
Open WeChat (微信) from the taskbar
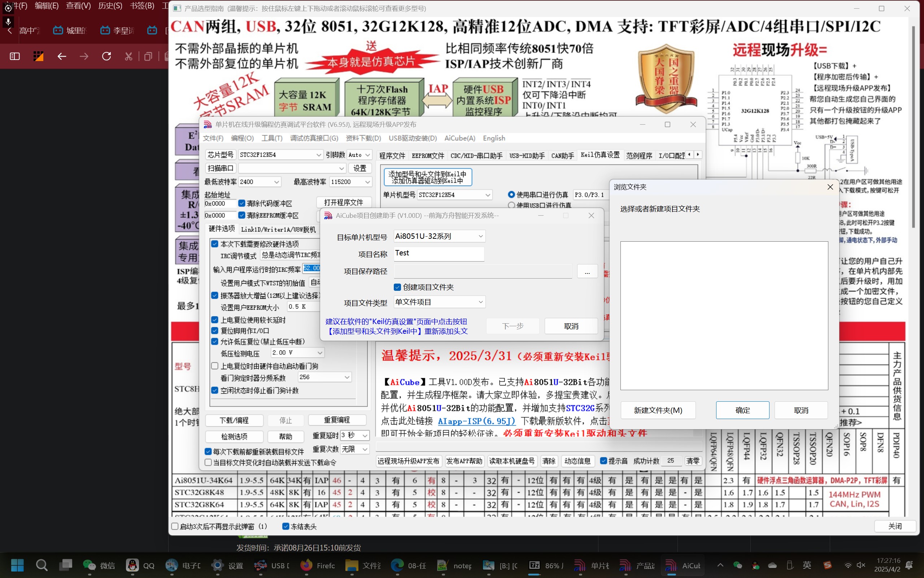coord(99,565)
